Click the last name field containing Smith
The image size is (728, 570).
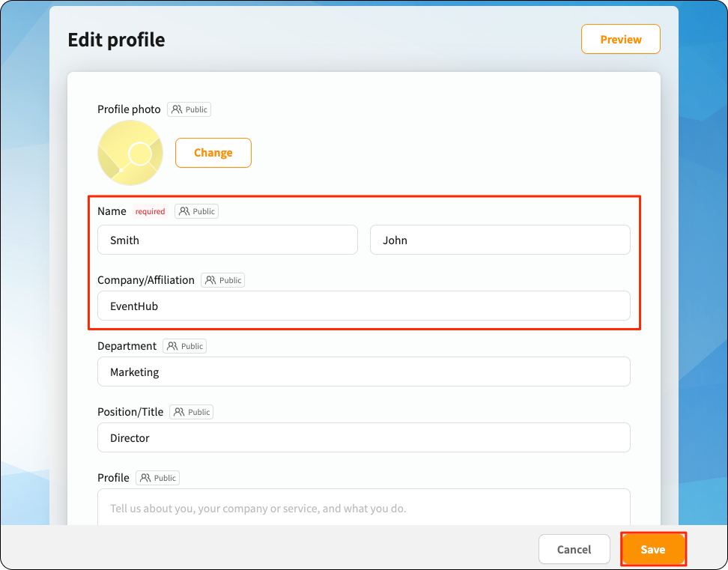(228, 240)
